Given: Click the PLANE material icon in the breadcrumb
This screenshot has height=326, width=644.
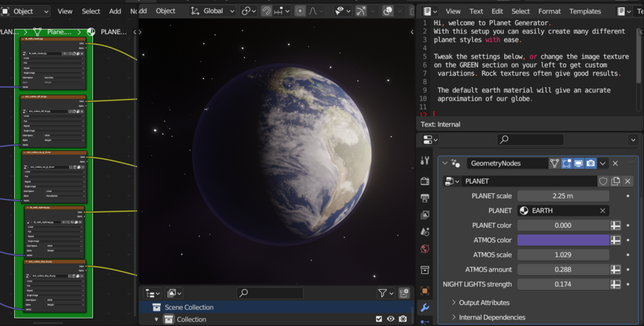Looking at the screenshot, I should (91, 31).
